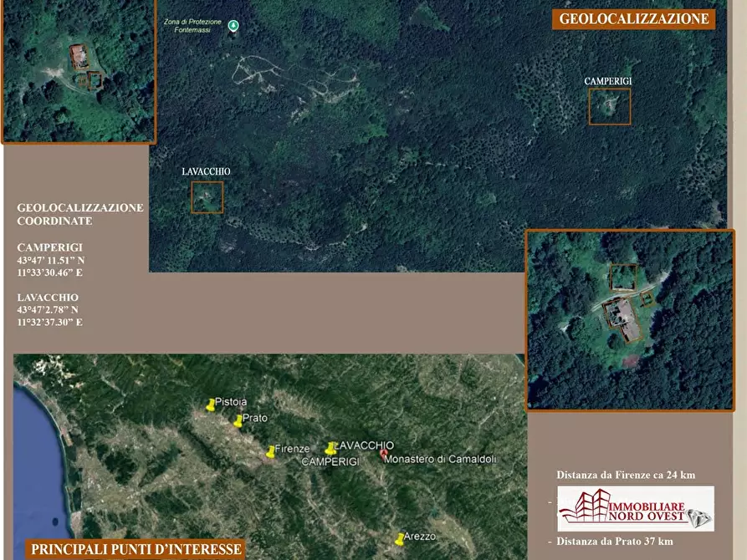Click the latitude 43°47'2.78" N
Viewport: 747px width, 560px height.
pyautogui.click(x=47, y=310)
